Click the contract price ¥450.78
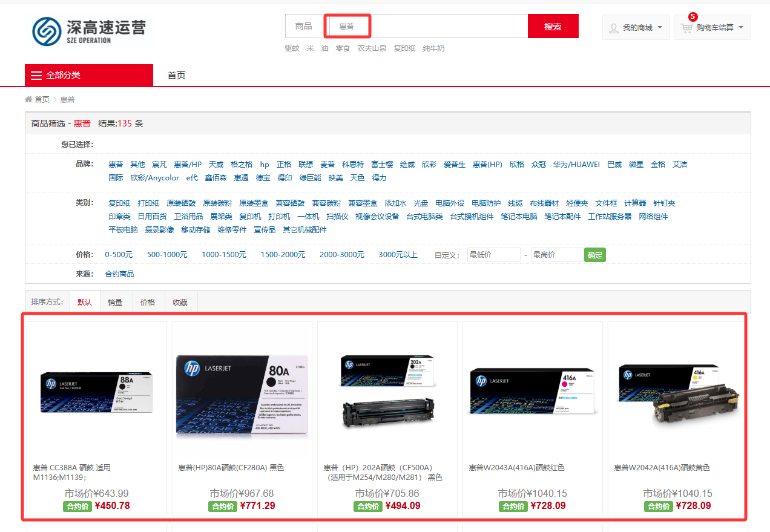This screenshot has height=532, width=770. [x=112, y=506]
